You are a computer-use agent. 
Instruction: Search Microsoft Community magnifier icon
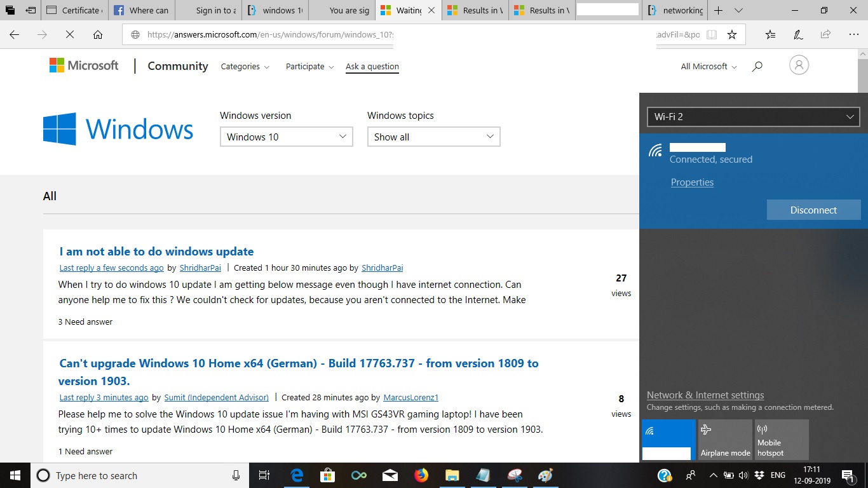[x=757, y=66]
